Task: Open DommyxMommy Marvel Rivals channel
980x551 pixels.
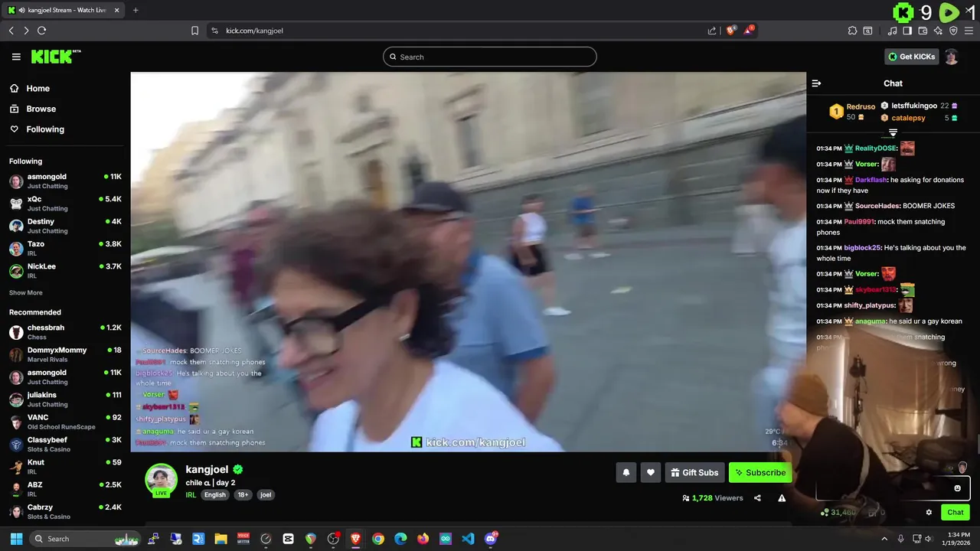Action: 65,354
